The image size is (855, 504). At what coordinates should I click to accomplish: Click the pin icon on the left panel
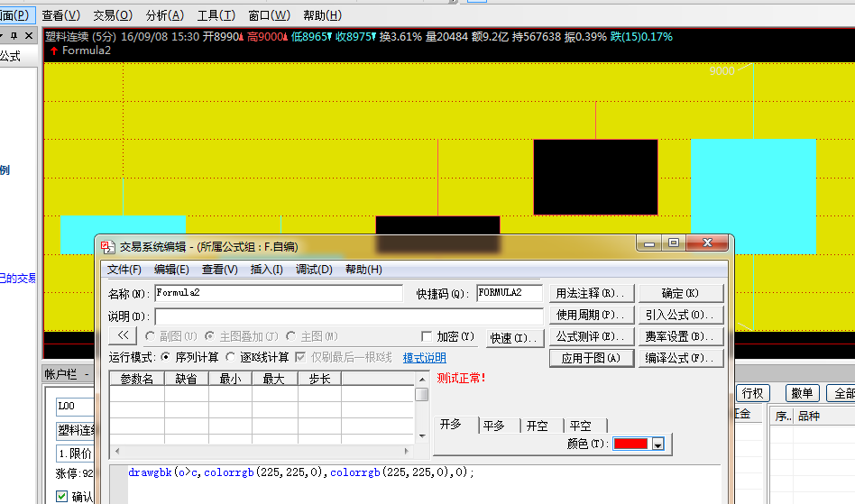click(14, 35)
